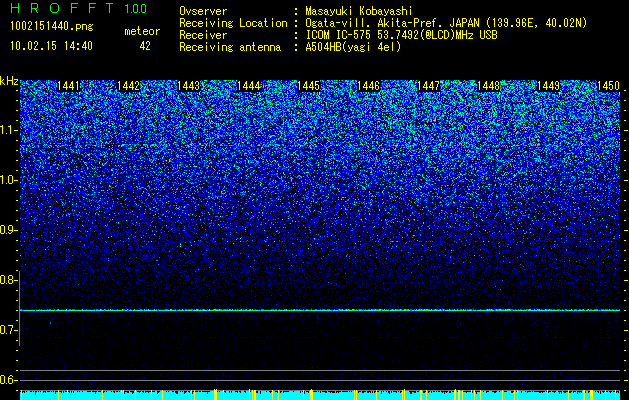Click the meteor count value 42

145,46
